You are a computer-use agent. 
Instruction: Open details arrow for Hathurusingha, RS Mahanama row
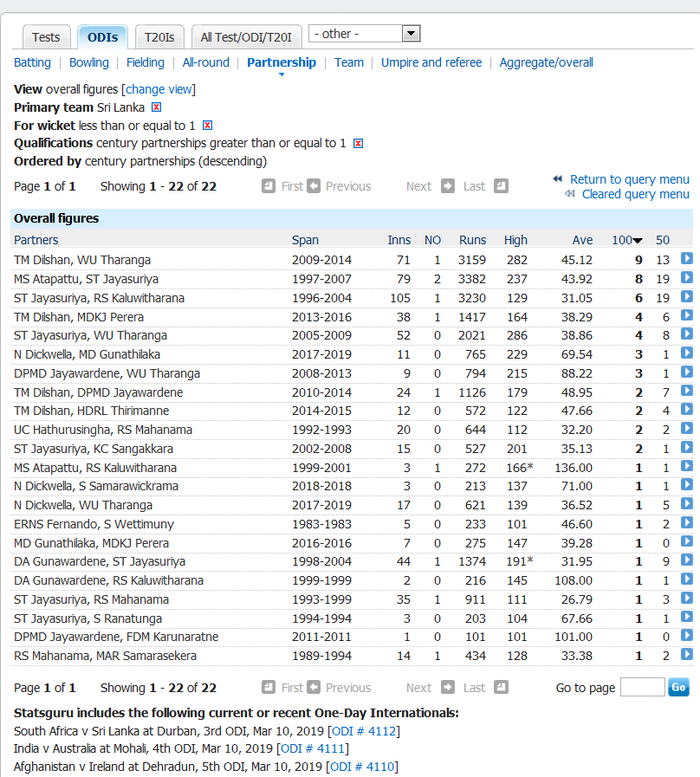tap(687, 428)
